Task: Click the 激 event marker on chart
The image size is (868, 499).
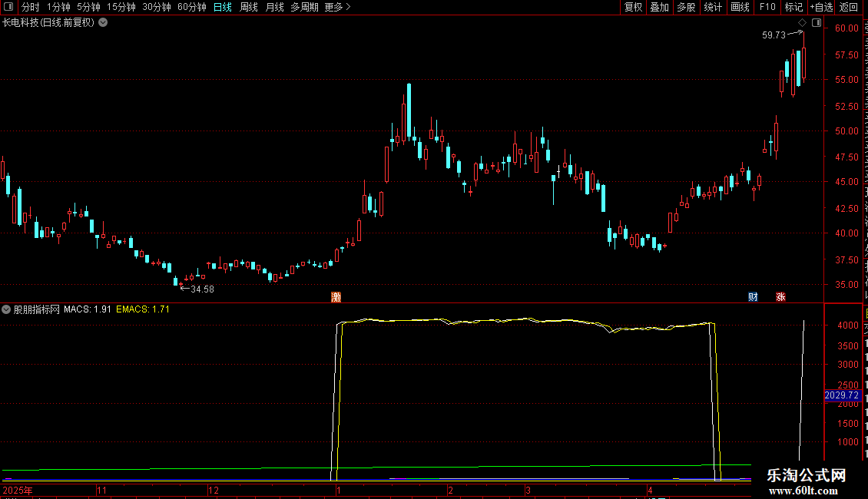Action: (336, 297)
